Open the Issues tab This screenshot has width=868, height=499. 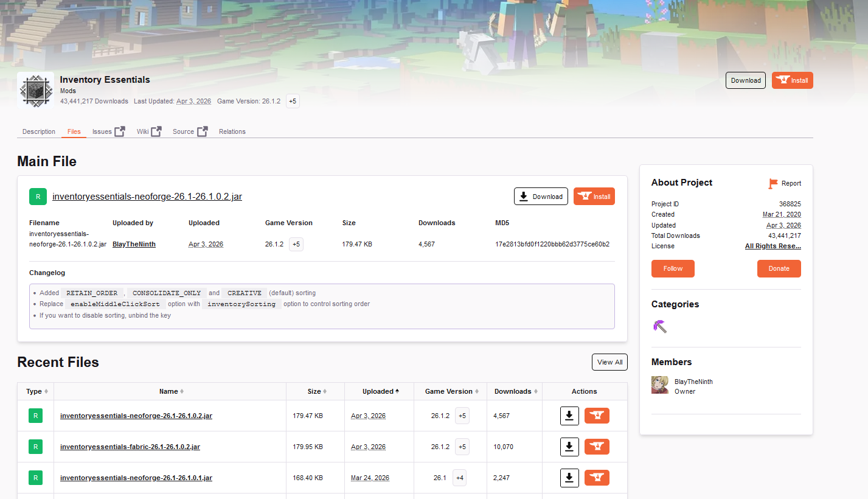[102, 131]
